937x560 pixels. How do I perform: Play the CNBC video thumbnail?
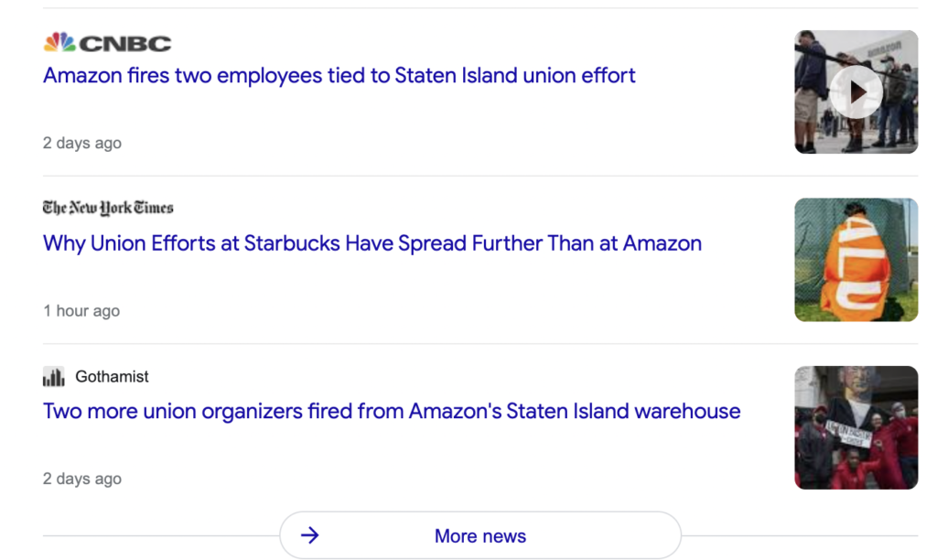(x=856, y=92)
